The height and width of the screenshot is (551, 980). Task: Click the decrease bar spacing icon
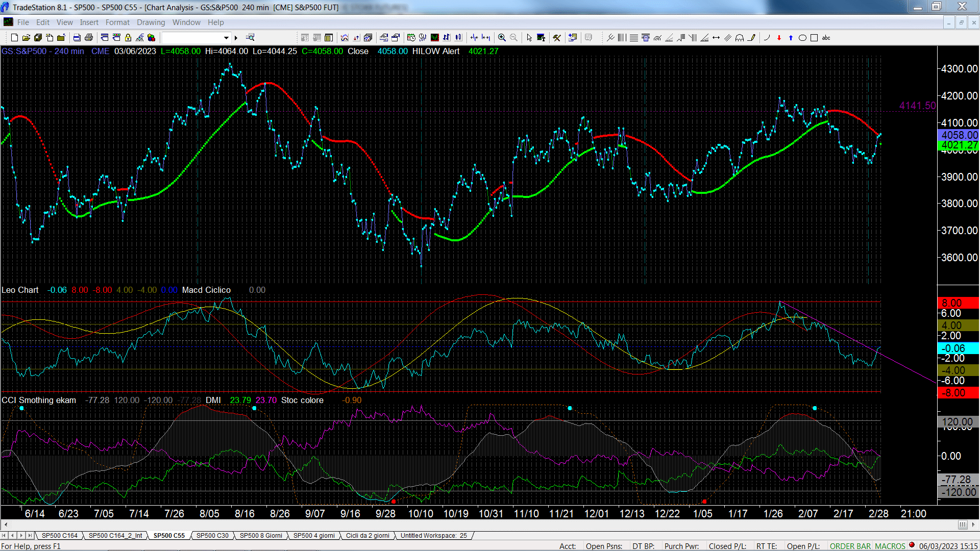coord(474,37)
